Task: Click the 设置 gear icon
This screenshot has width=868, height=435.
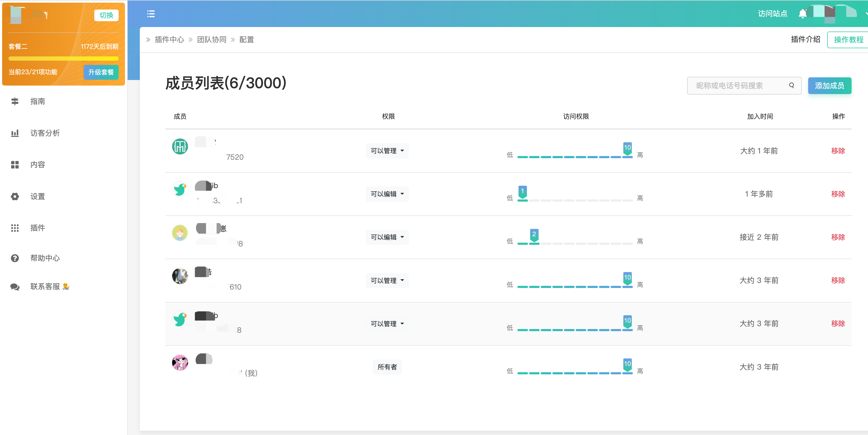Action: click(x=15, y=196)
